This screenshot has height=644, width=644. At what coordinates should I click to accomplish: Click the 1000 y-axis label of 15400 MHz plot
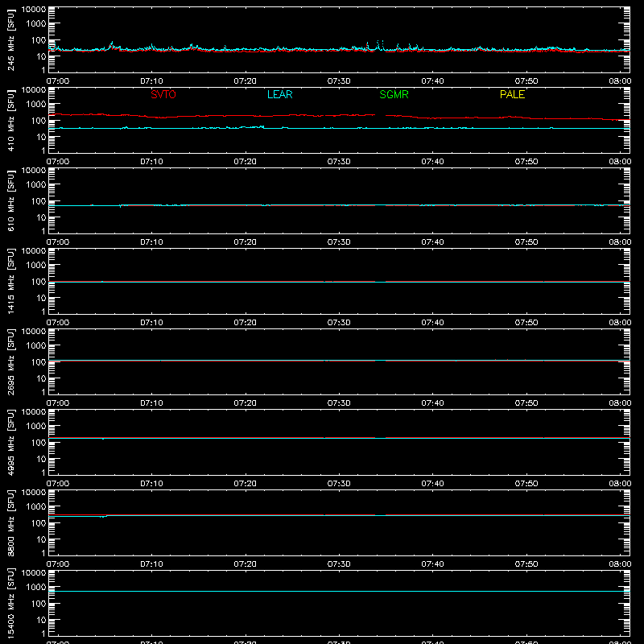[36, 588]
